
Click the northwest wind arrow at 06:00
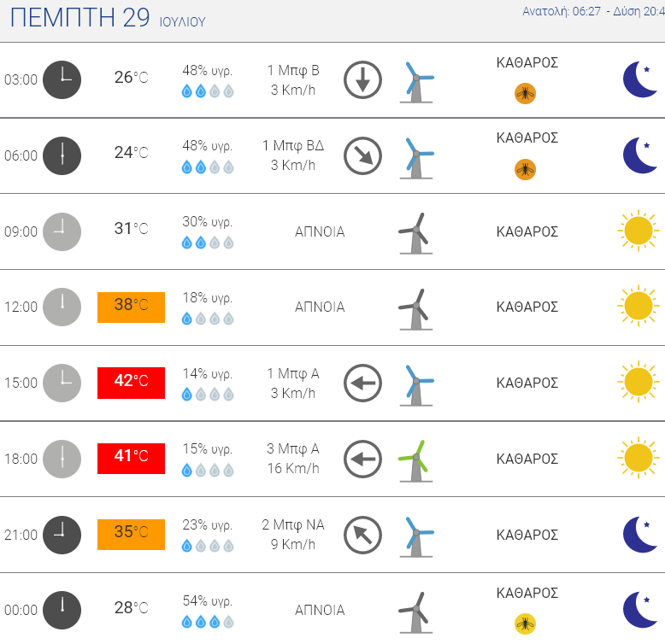coord(362,155)
